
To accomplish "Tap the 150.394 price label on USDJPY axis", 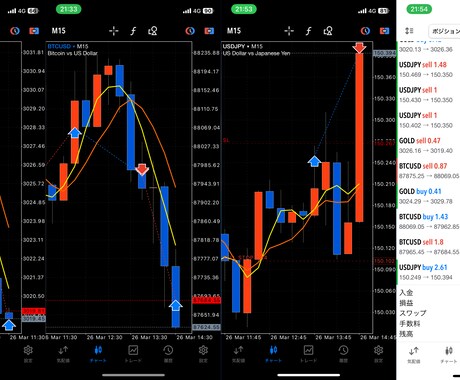I will click(384, 53).
